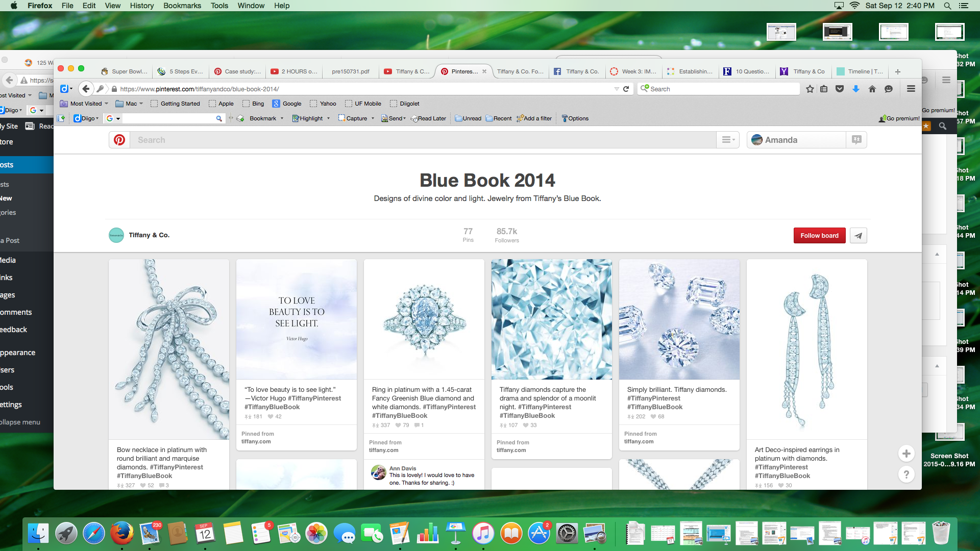Open Firefox hamburger menu icon
Viewport: 980px width, 551px height.
pyautogui.click(x=911, y=89)
